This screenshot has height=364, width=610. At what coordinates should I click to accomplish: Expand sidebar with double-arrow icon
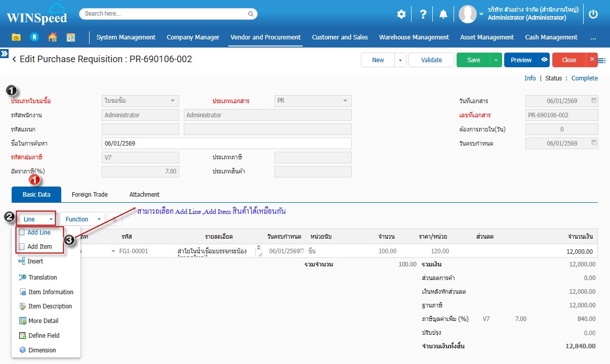coord(4,53)
